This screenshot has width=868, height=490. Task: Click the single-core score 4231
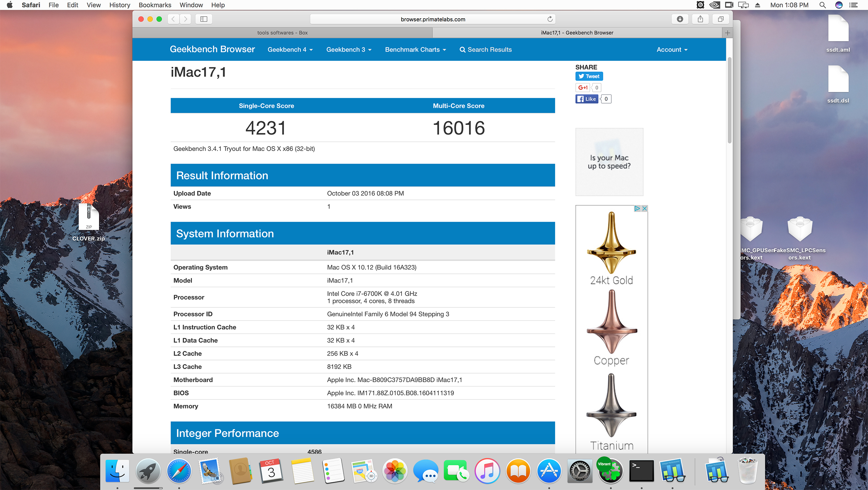click(266, 128)
